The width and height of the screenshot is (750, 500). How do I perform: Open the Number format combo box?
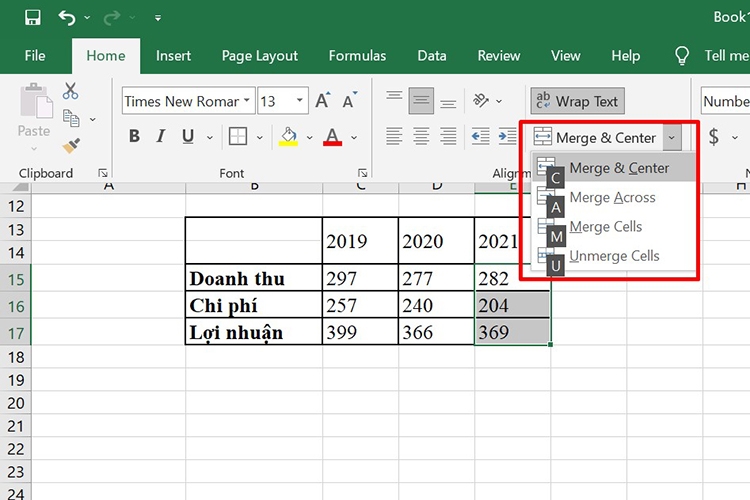coord(725,101)
